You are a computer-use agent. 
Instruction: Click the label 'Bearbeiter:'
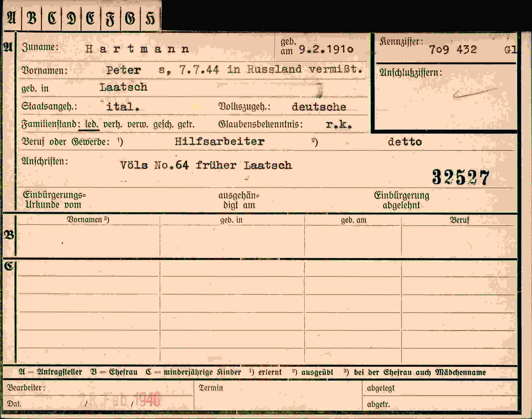coord(26,388)
